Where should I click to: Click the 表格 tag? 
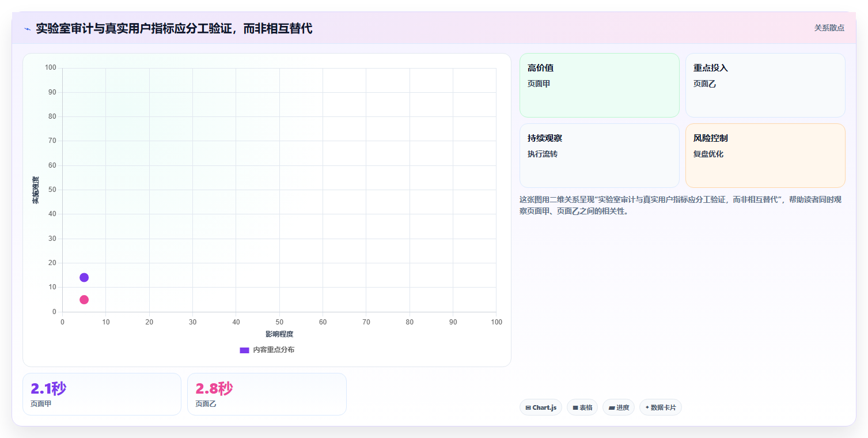582,407
